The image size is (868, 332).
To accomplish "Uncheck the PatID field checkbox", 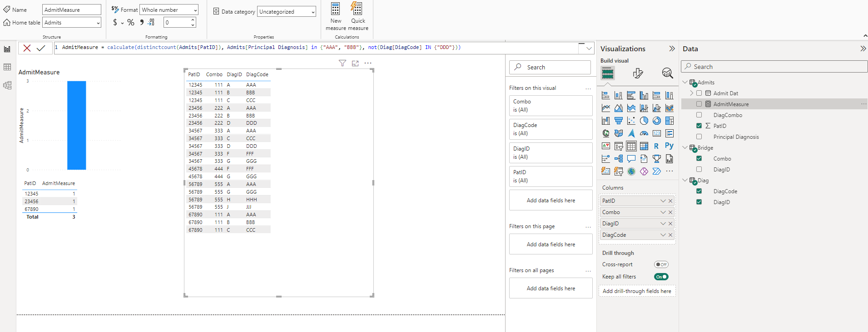I will pyautogui.click(x=699, y=126).
